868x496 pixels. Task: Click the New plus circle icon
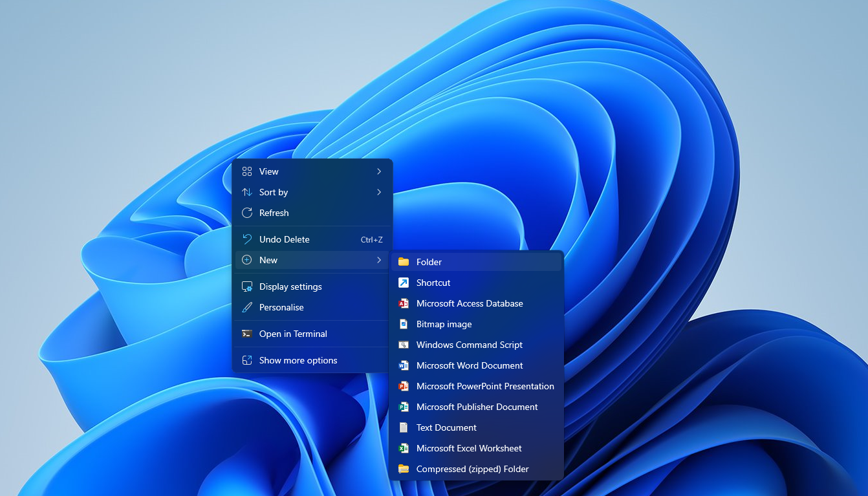pos(246,260)
